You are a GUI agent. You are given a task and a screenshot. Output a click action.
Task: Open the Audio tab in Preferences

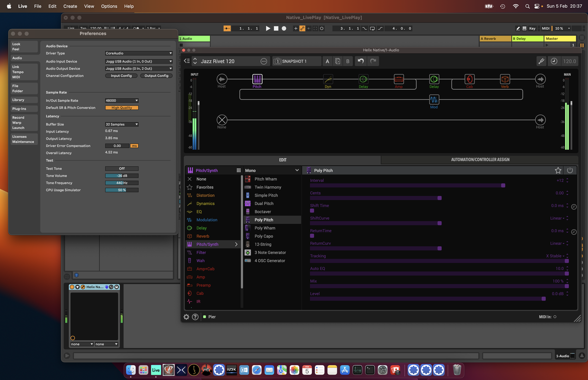click(x=25, y=58)
